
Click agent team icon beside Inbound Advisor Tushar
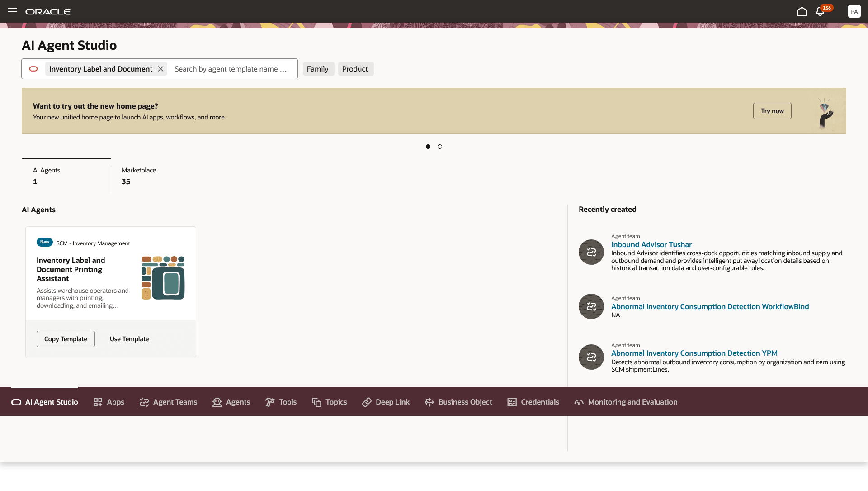tap(591, 252)
